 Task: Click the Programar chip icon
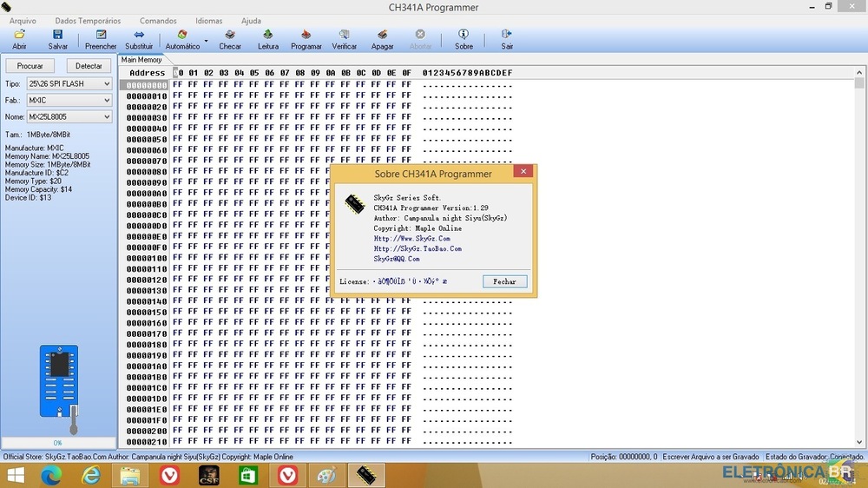(306, 35)
